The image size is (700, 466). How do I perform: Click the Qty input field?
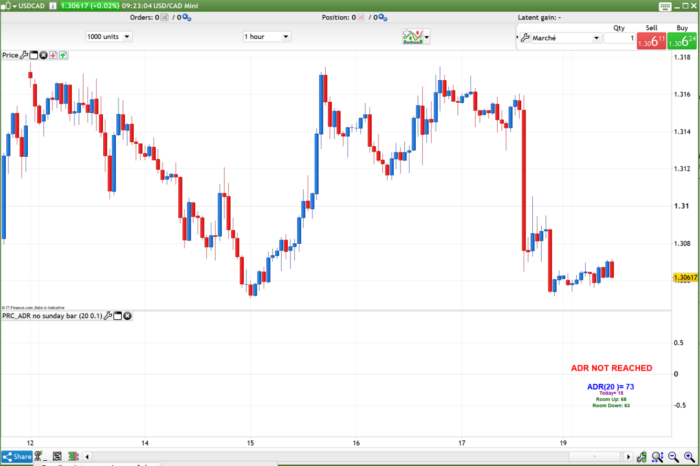(x=620, y=38)
